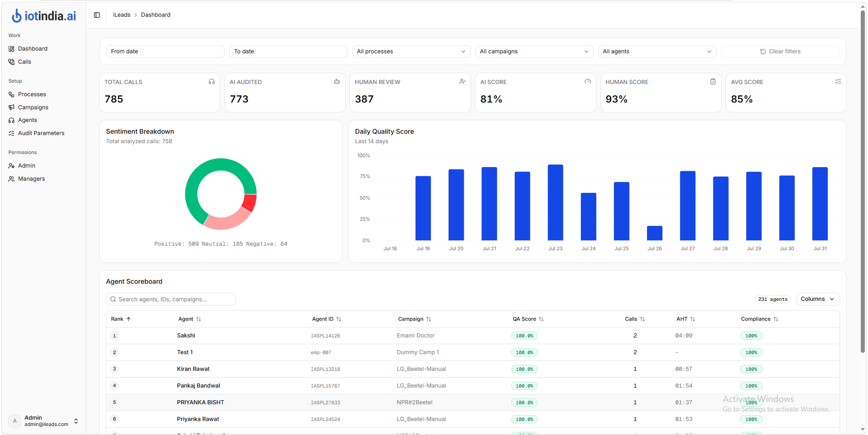This screenshot has height=435, width=868.
Task: Click the Jul 26 quality score bar
Action: (x=655, y=233)
